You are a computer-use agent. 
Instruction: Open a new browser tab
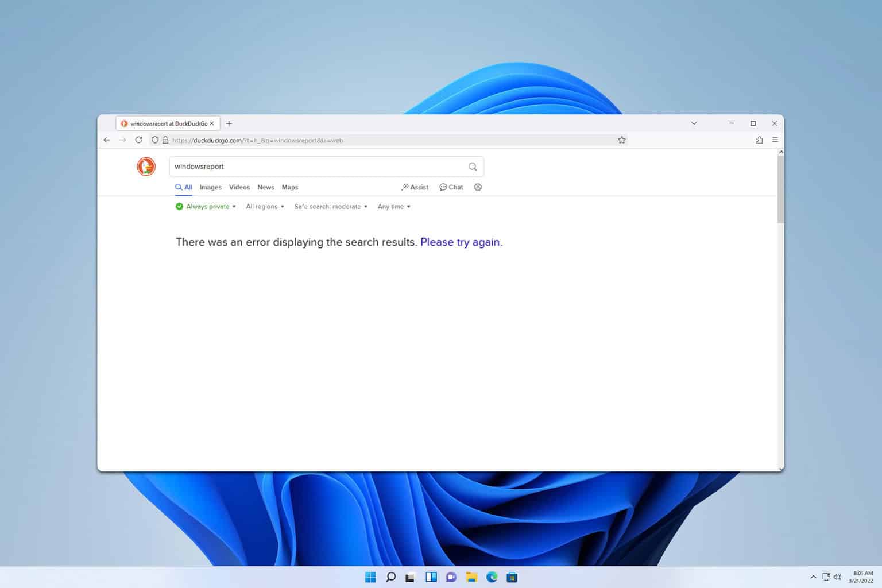(229, 123)
